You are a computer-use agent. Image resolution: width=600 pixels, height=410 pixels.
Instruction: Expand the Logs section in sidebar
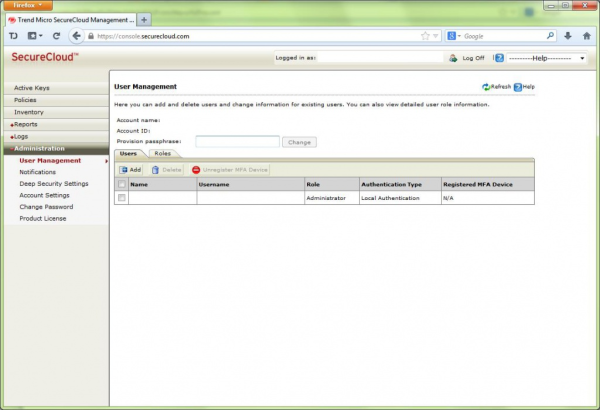pyautogui.click(x=23, y=136)
